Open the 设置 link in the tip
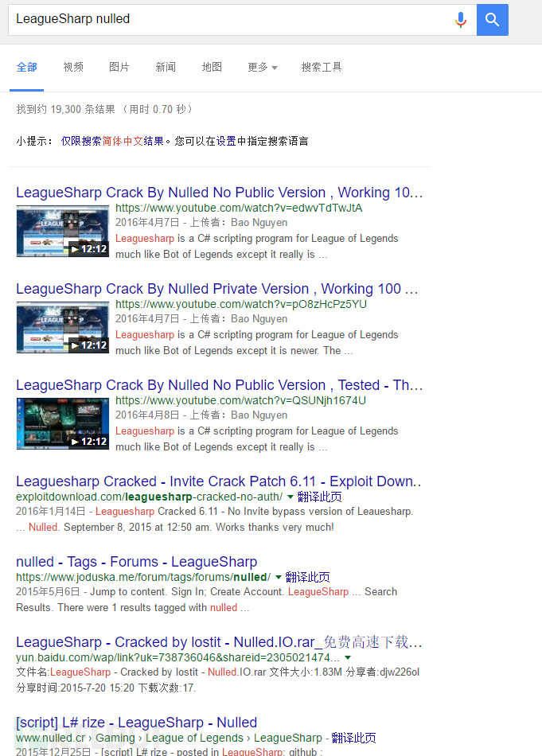 click(x=226, y=142)
